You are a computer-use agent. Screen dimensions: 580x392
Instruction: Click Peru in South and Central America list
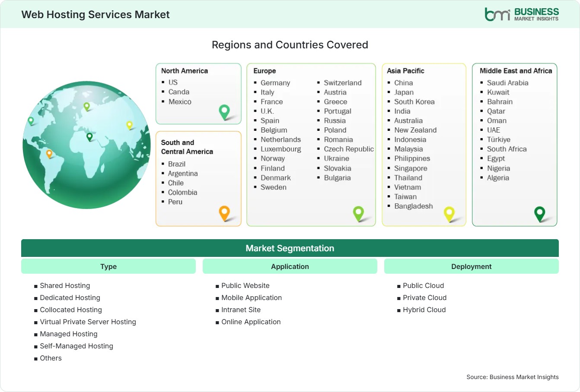coord(175,202)
